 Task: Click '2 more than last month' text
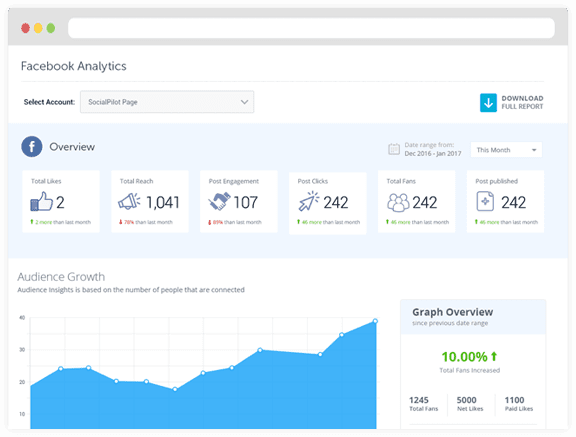tap(63, 222)
